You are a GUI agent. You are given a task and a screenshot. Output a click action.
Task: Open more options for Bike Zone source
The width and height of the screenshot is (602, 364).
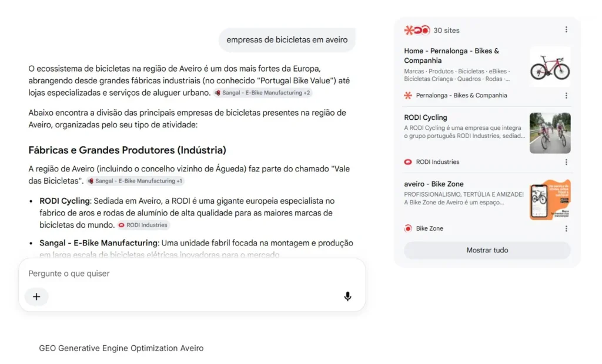(566, 228)
